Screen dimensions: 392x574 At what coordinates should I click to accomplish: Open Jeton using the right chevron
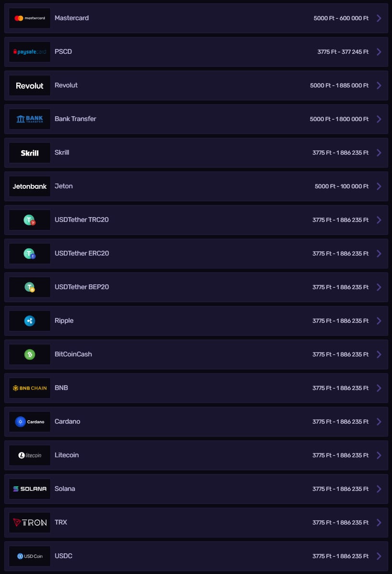click(379, 186)
